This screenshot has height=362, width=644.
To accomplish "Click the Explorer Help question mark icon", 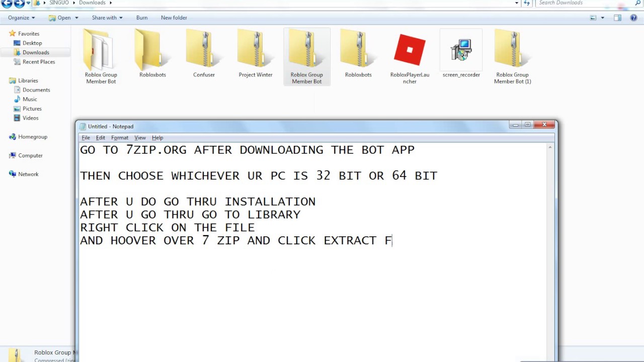I will (x=634, y=18).
